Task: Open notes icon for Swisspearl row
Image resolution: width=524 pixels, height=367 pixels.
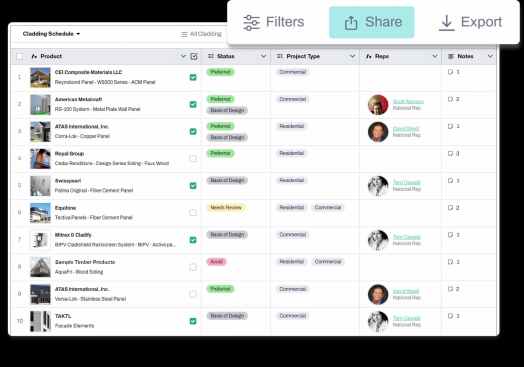Action: pos(450,180)
